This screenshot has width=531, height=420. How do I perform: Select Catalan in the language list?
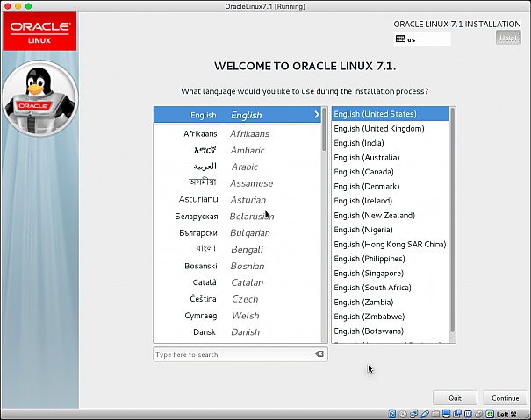click(x=237, y=282)
